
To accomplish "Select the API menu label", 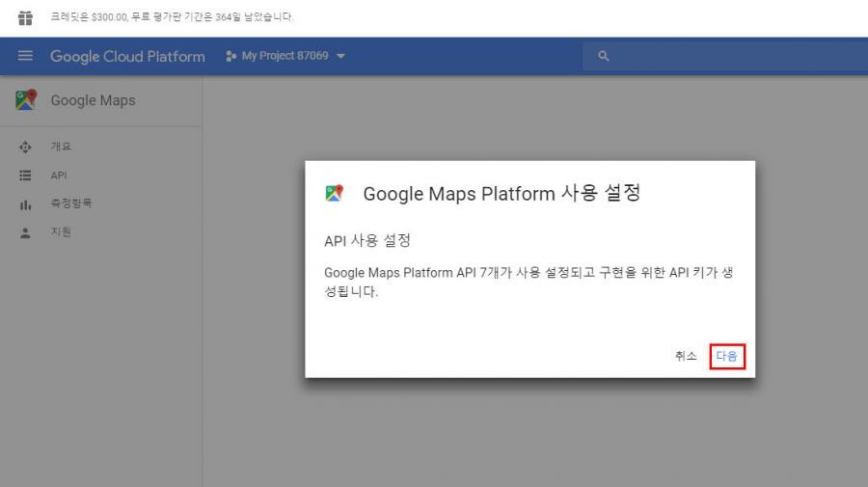I will [59, 176].
